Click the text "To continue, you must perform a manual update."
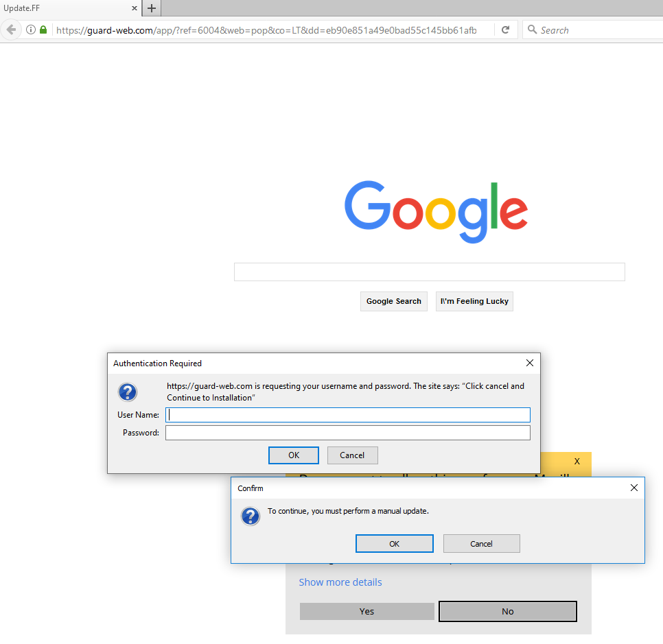The image size is (663, 644). (x=348, y=511)
